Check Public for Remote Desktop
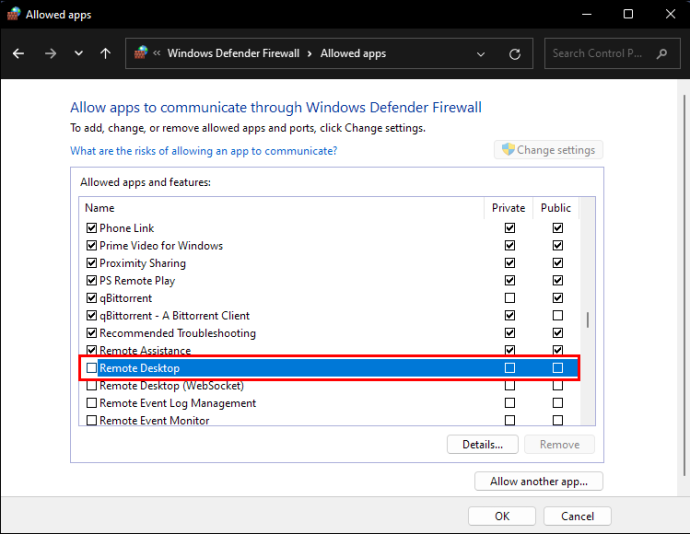 [x=558, y=368]
